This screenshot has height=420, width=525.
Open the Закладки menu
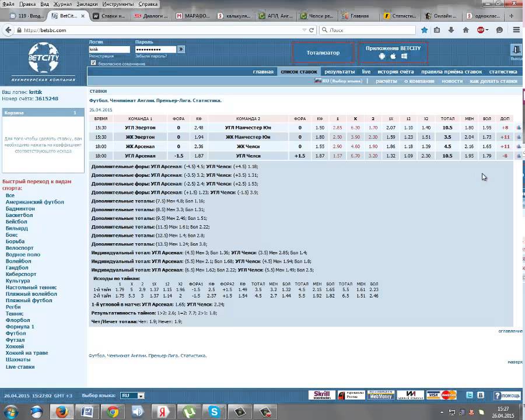tap(87, 4)
